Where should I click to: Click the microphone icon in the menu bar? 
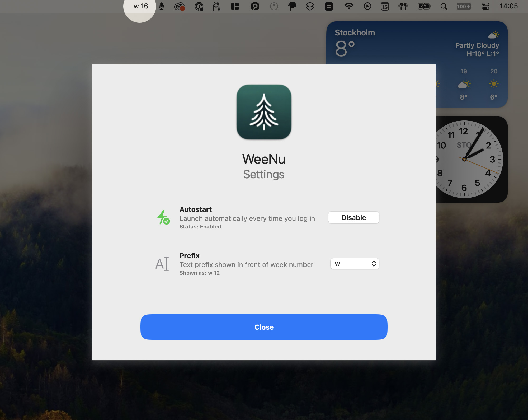pyautogui.click(x=161, y=6)
